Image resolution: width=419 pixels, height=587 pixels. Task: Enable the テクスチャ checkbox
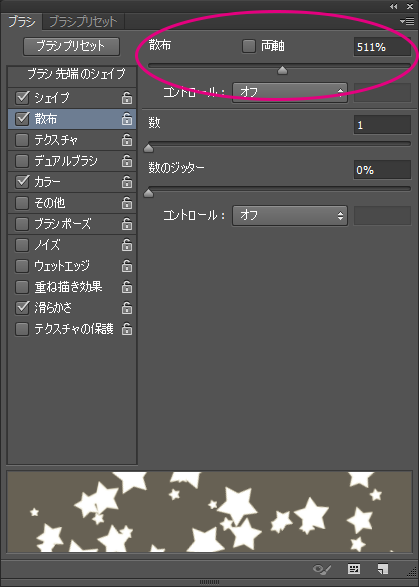[x=22, y=140]
